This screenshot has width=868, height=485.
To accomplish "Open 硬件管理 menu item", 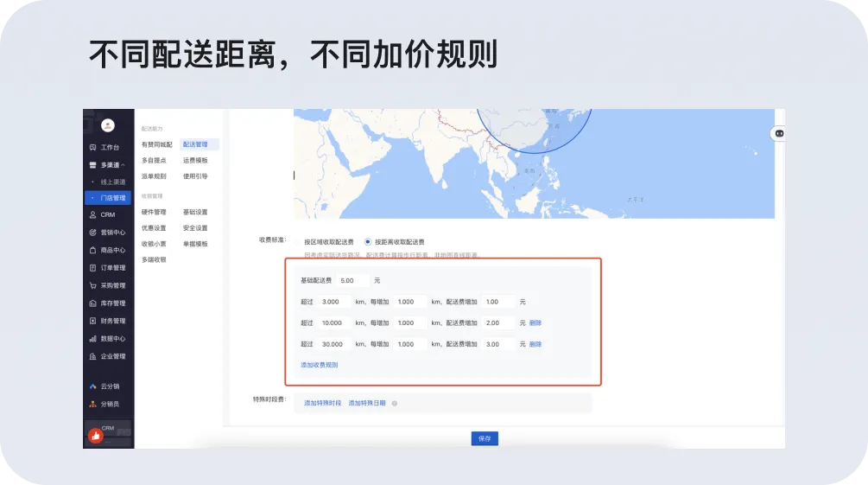I will click(154, 213).
